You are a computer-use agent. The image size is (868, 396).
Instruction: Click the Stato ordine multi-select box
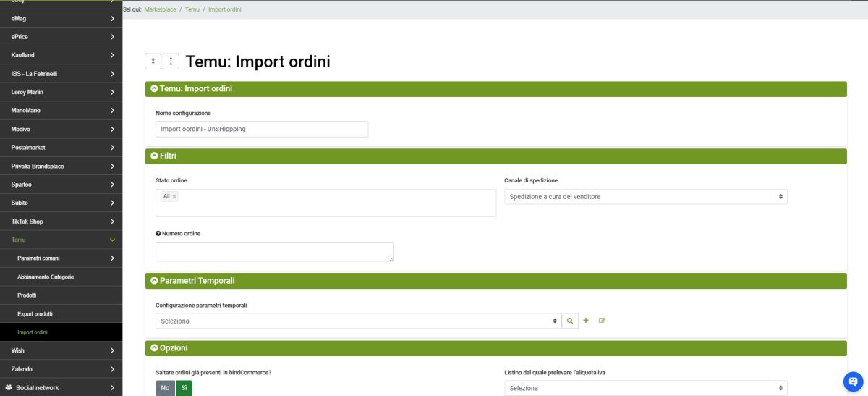(x=325, y=203)
